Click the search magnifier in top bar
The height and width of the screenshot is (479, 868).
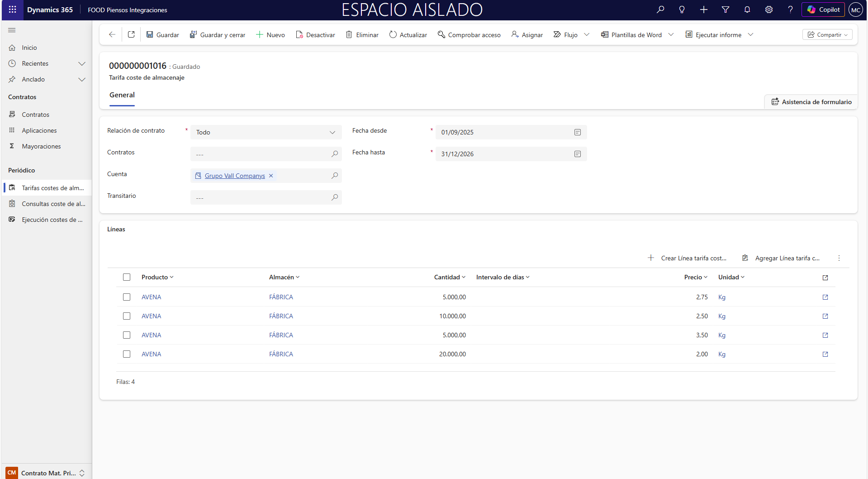tap(660, 10)
